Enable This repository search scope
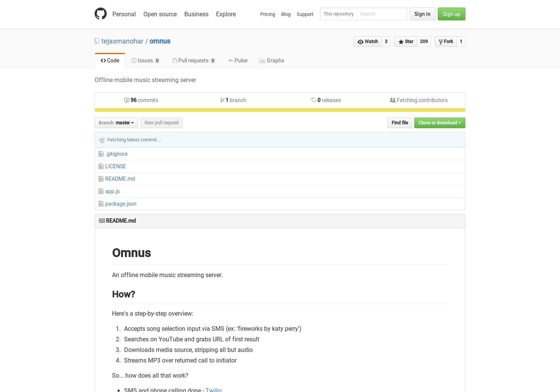The image size is (560, 392). [338, 14]
